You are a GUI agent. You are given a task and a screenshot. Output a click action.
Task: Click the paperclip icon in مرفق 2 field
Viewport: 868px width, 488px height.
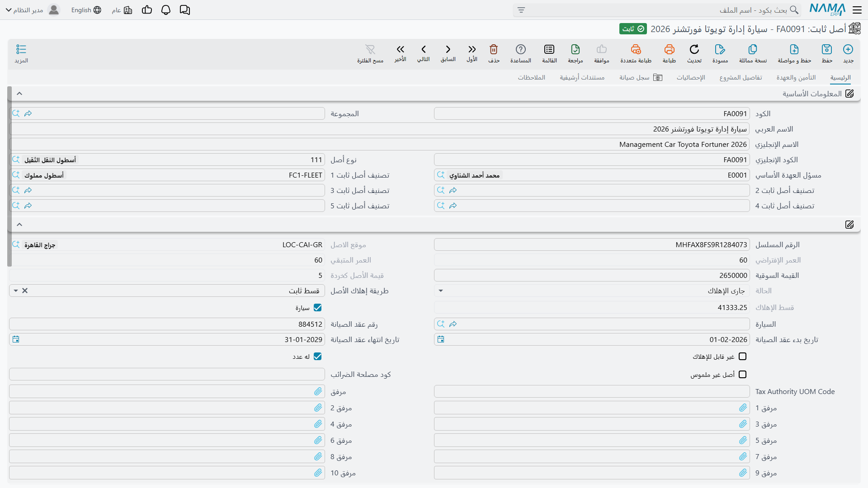318,408
